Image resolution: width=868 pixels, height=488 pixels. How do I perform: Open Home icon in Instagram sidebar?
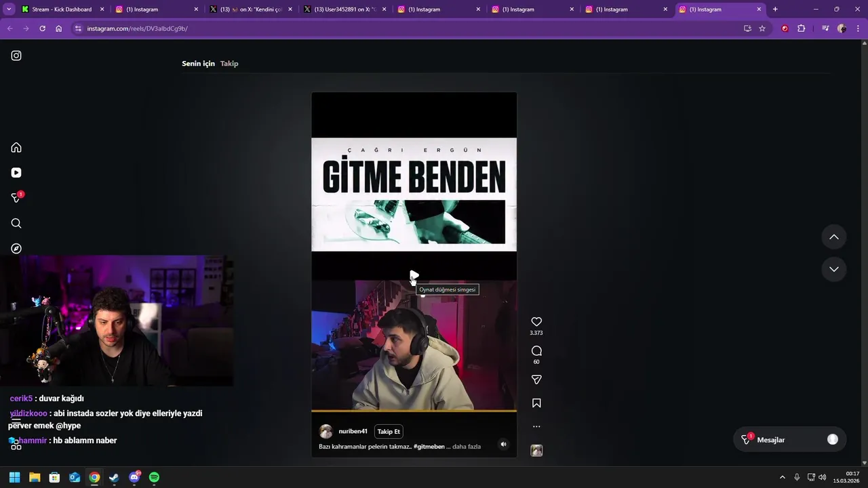click(x=16, y=148)
